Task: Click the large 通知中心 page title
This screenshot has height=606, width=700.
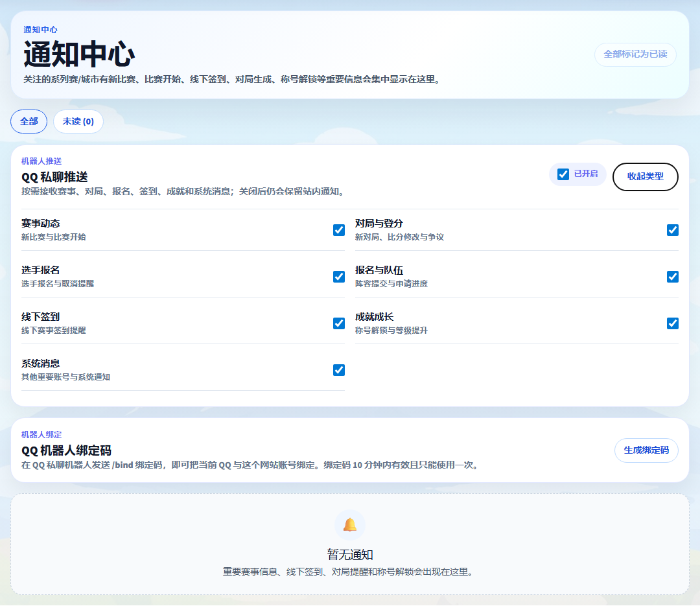Action: (x=79, y=54)
